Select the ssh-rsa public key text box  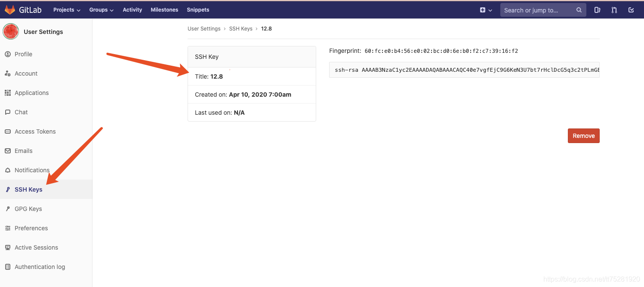[x=464, y=70]
